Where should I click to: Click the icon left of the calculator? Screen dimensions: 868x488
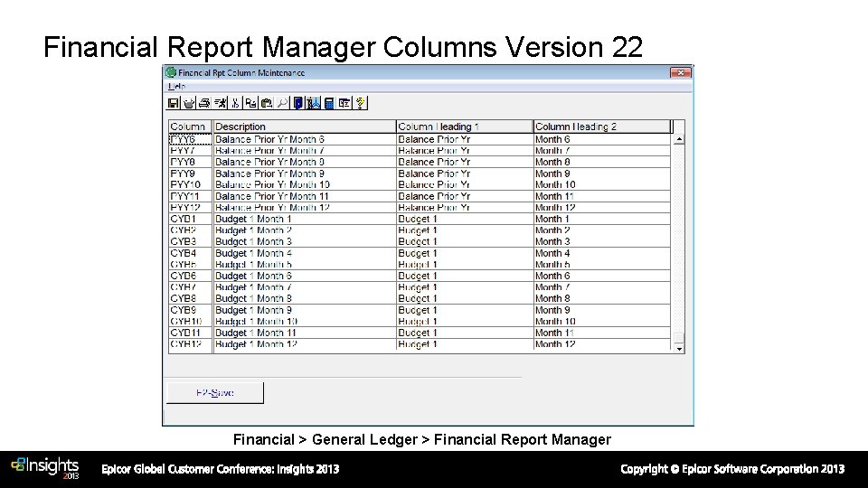tap(314, 103)
